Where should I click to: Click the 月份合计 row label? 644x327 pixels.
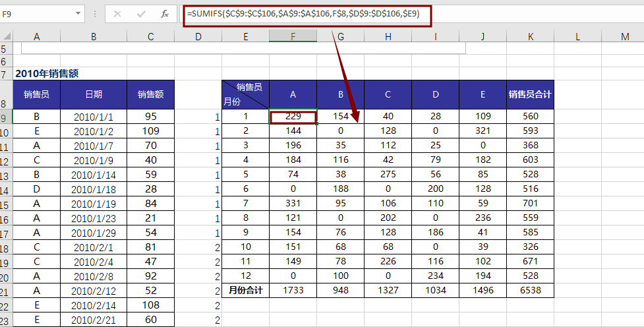tap(246, 291)
